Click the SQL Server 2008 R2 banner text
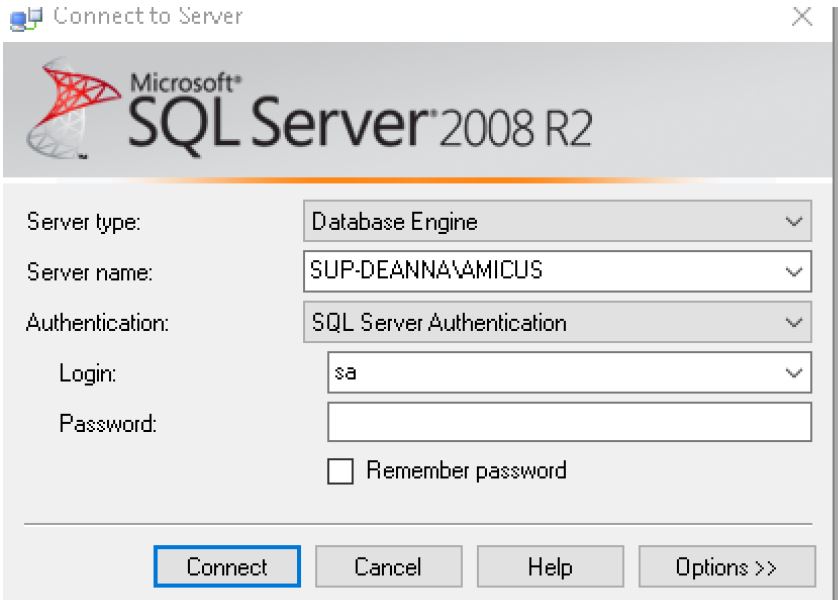The image size is (838, 600). (360, 122)
